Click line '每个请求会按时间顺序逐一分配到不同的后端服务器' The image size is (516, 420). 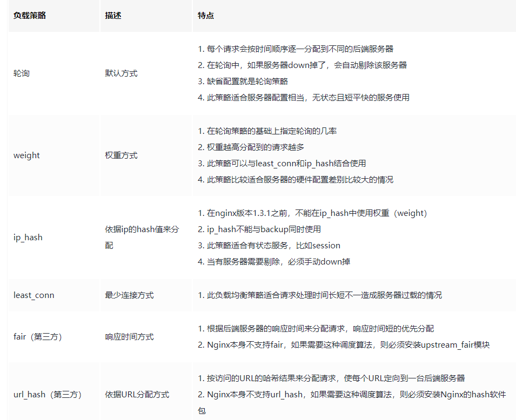[296, 49]
